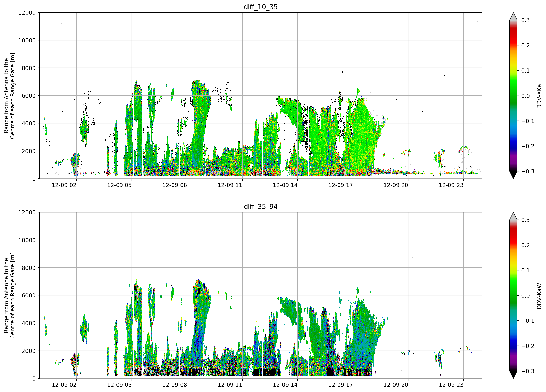
Task: Click "12-09 14" tick under diff_10_35 plot
Action: click(285, 185)
